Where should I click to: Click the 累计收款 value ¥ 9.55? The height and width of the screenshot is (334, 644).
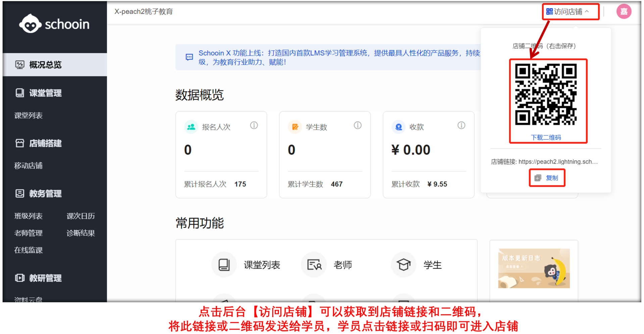pos(437,184)
